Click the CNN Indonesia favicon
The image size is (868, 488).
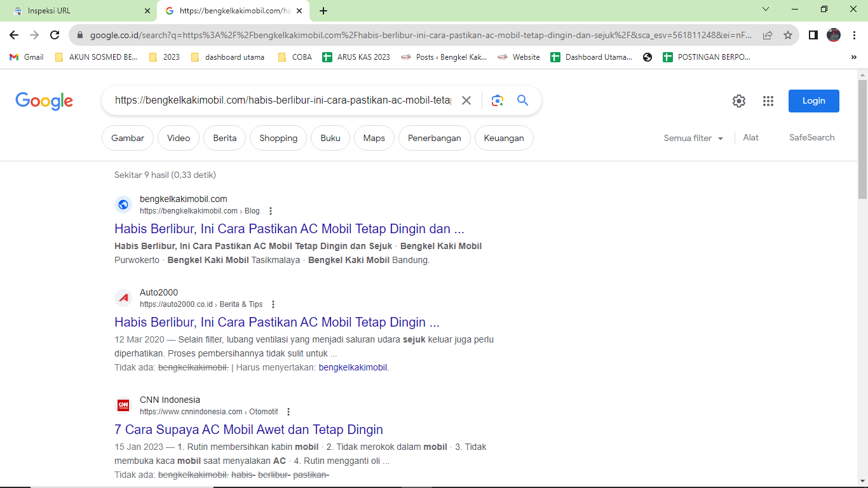pos(123,405)
